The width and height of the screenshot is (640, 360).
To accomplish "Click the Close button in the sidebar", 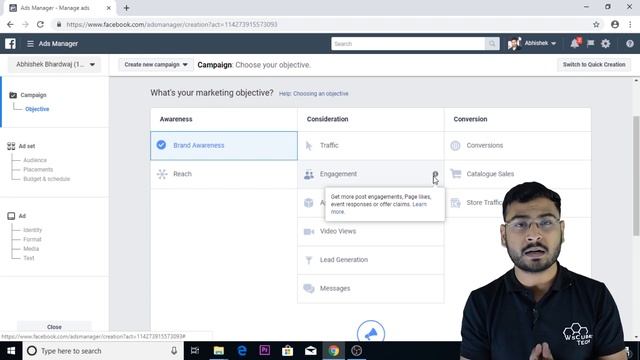I will point(54,327).
